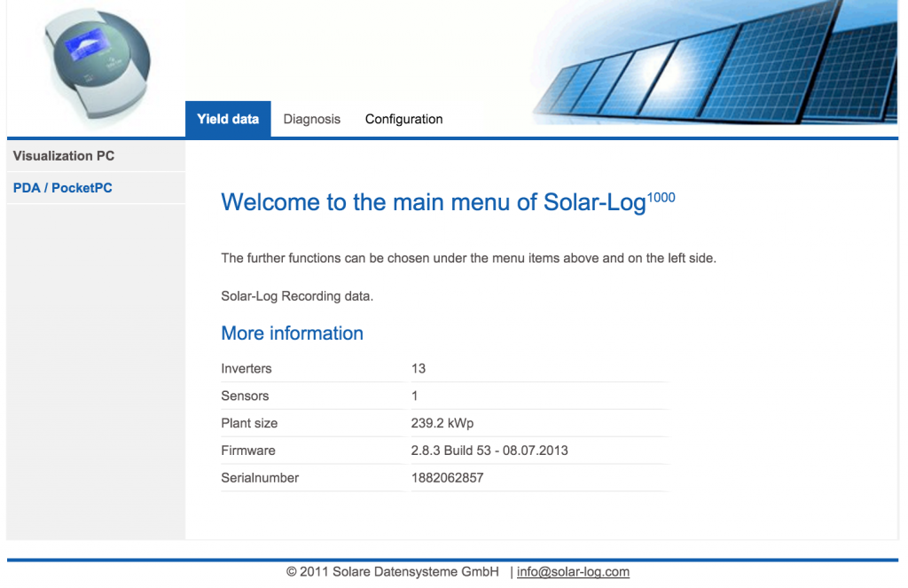Image resolution: width=908 pixels, height=588 pixels.
Task: Click the 2011 Solare Datensysteme GmbH copyright
Action: coord(392,572)
